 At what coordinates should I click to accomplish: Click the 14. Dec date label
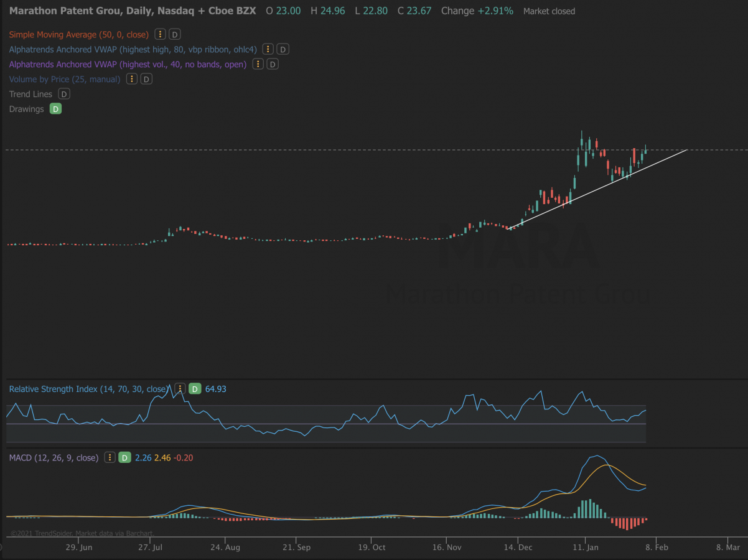click(x=518, y=548)
